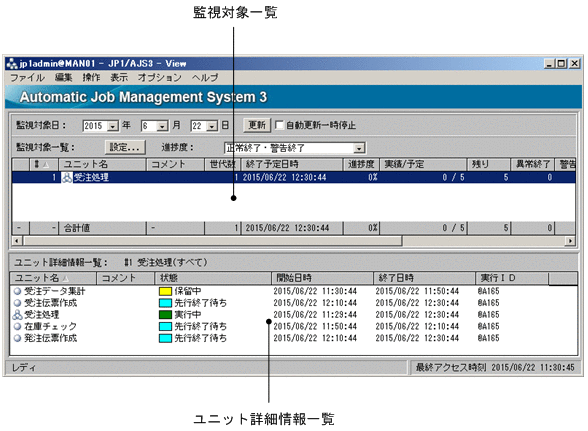
Task: Click cyan status swatch of 在庫チェック row
Action: click(165, 326)
